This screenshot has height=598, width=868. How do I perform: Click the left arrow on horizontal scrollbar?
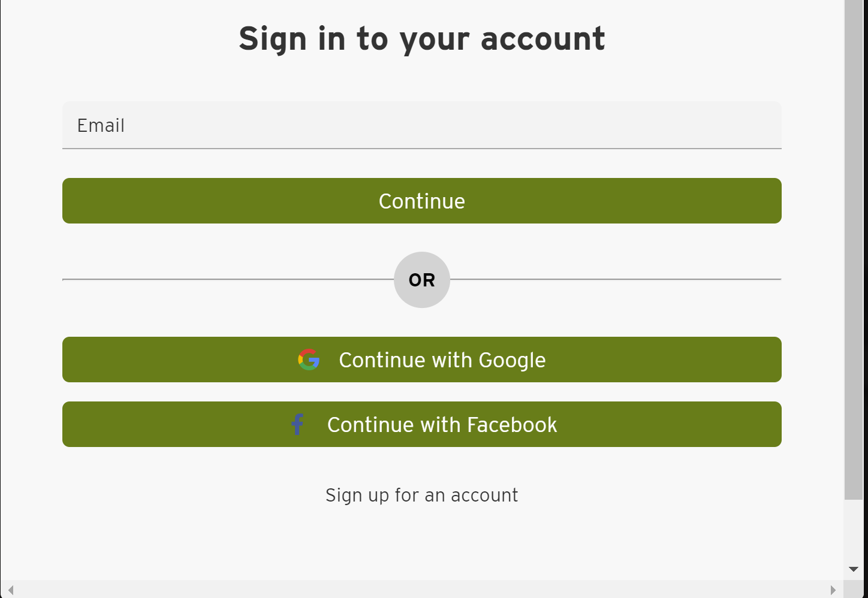point(10,590)
